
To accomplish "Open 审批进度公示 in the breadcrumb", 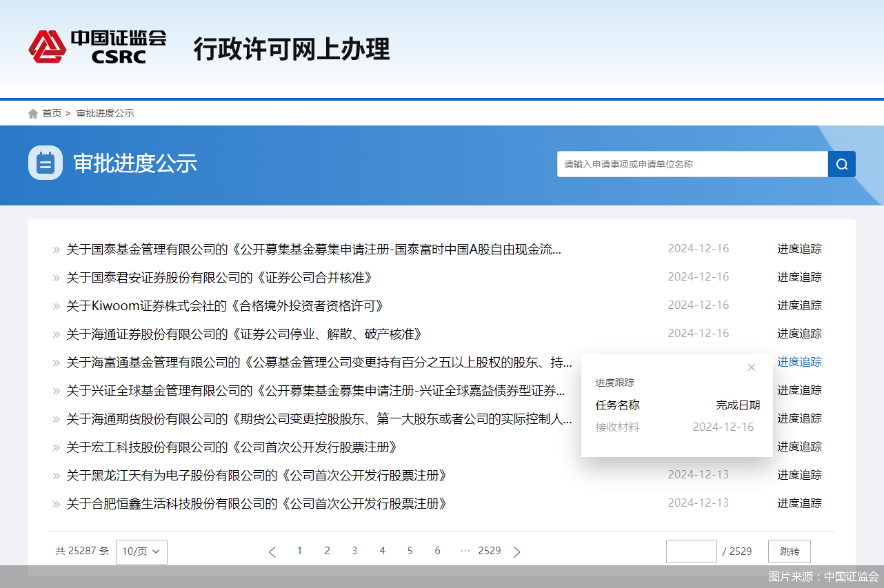I will [x=105, y=113].
